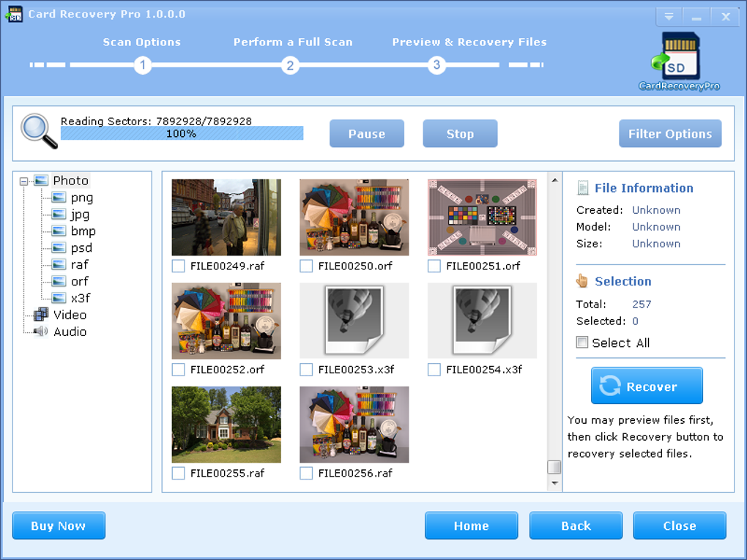
Task: Select the psd category in tree
Action: 81,248
